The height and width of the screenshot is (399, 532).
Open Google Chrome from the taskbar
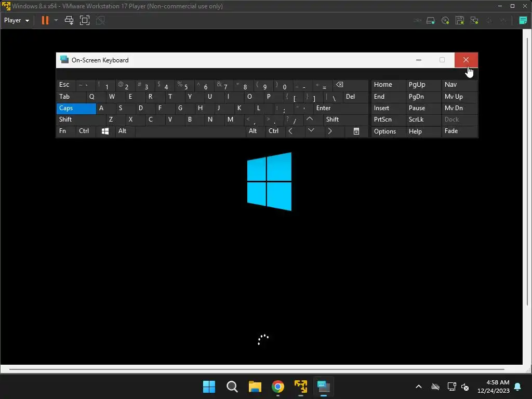[278, 387]
